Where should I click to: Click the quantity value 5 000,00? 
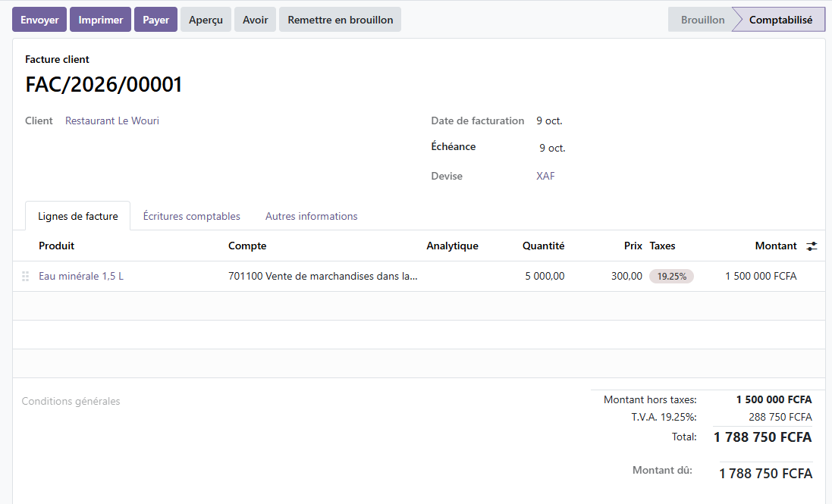pos(545,276)
